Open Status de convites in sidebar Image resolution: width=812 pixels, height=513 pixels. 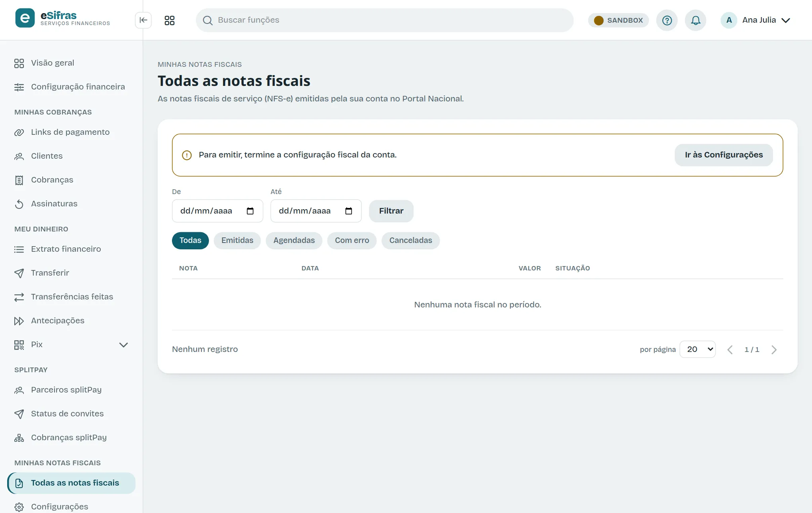coord(71,414)
